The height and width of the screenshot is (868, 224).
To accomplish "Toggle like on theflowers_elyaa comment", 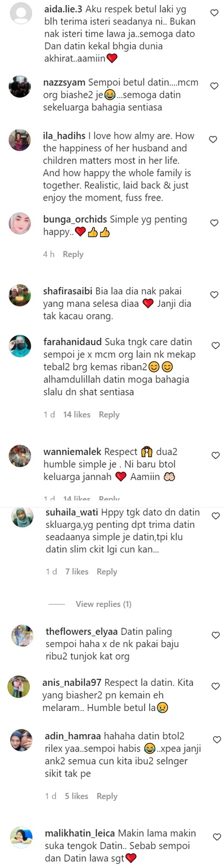I will click(216, 636).
